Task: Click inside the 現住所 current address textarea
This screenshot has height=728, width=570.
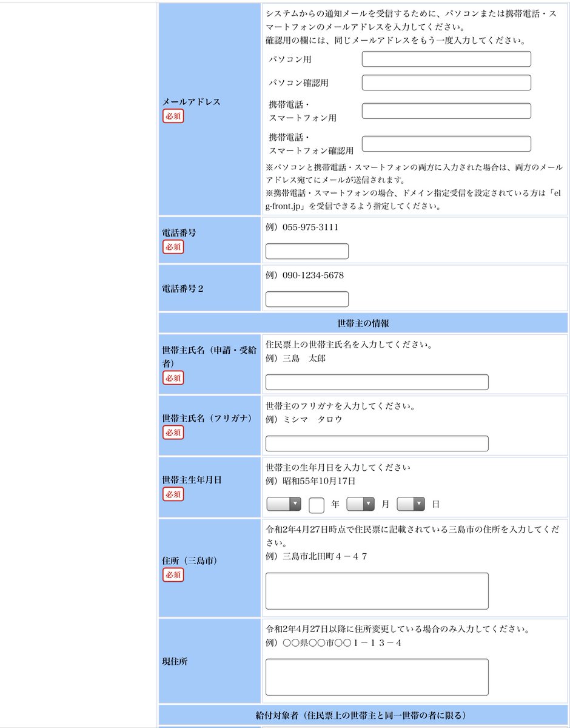Action: [376, 676]
